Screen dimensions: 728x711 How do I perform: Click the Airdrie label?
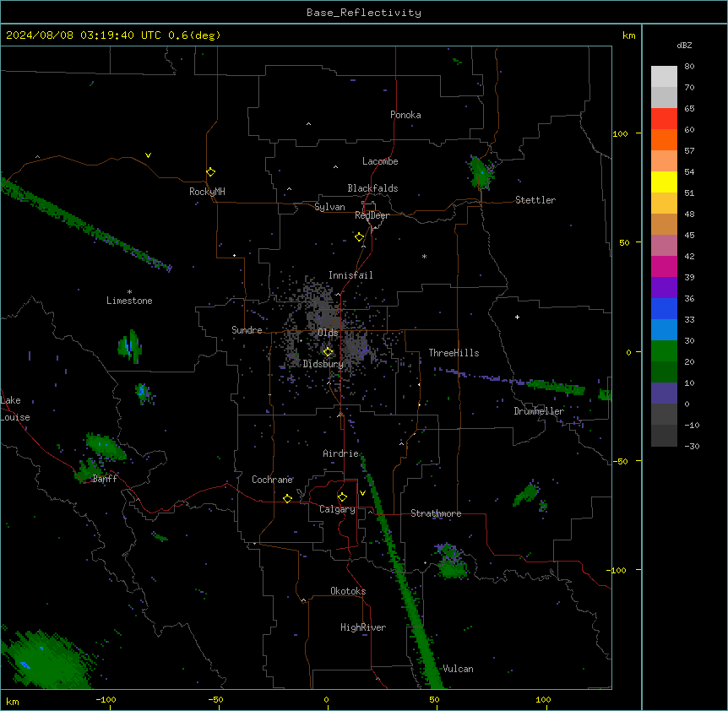point(341,453)
